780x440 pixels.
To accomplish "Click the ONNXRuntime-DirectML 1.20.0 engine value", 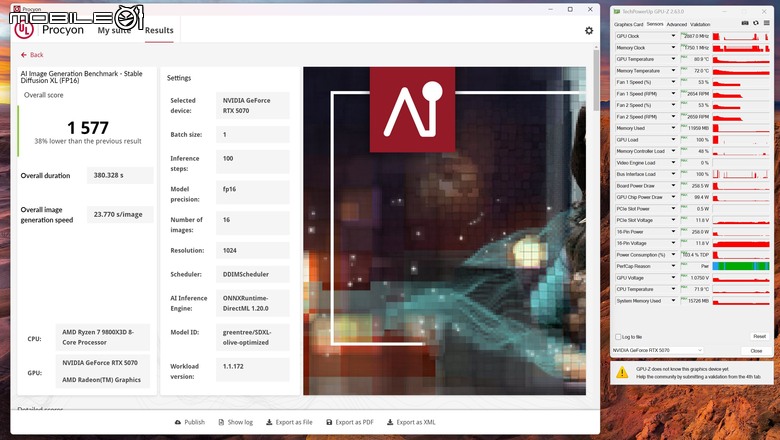I will pos(252,303).
